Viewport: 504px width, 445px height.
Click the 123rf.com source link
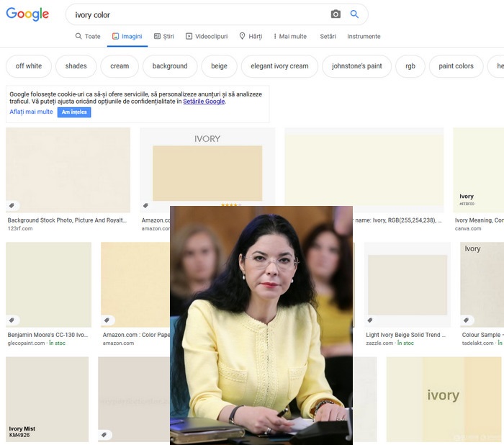pos(20,228)
